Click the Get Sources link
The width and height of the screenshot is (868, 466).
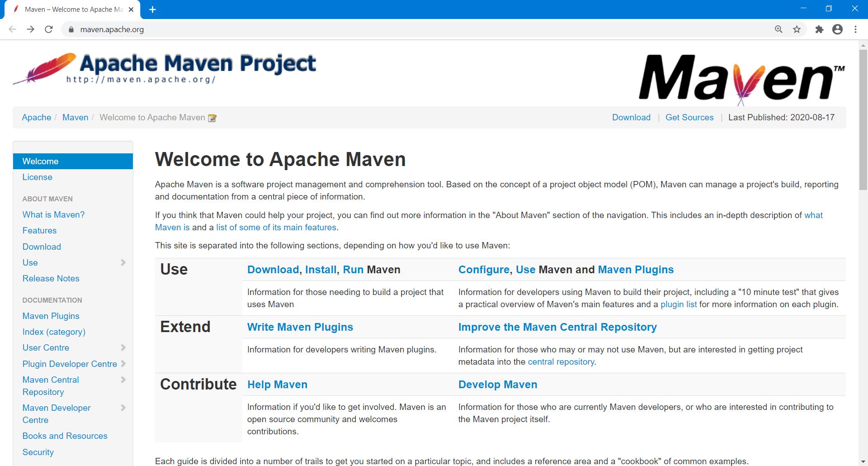click(689, 118)
